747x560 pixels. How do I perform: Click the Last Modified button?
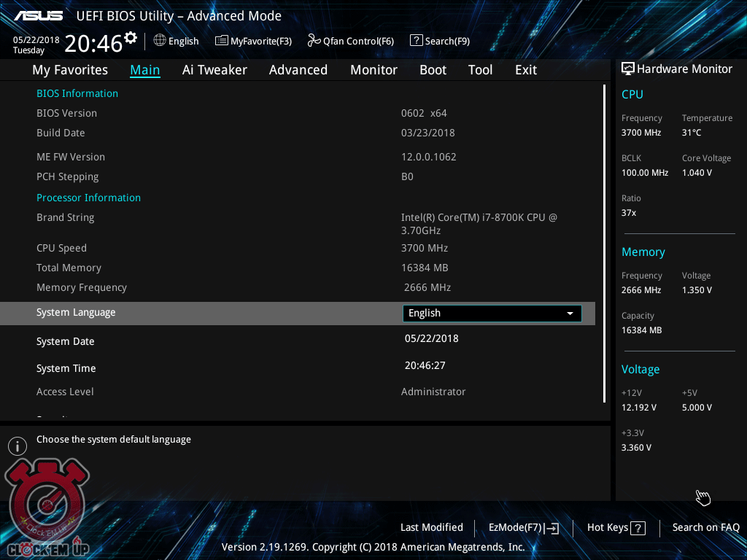[x=431, y=528]
